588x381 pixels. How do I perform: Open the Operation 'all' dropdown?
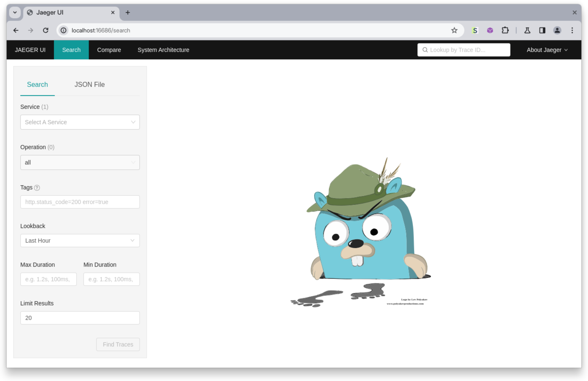80,162
